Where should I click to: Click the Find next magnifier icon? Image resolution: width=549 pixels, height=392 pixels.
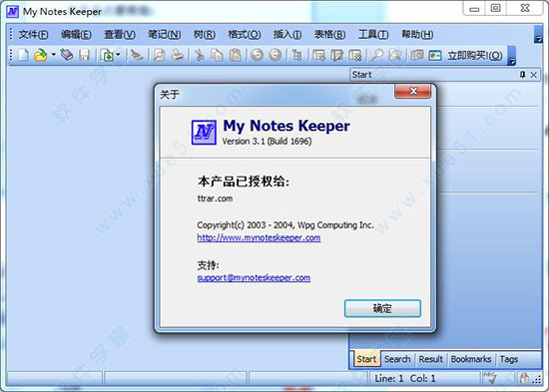[x=395, y=55]
